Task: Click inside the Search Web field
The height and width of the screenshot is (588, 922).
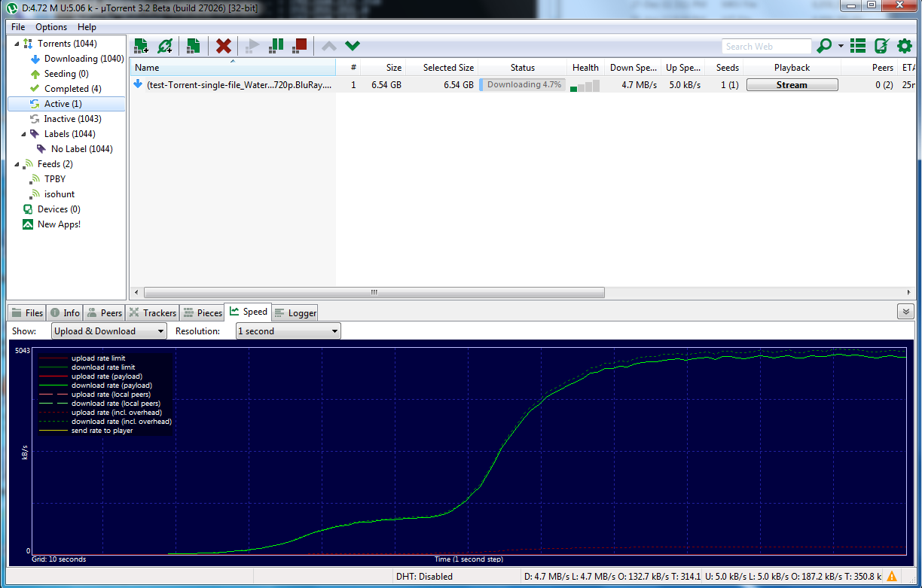Action: point(767,47)
